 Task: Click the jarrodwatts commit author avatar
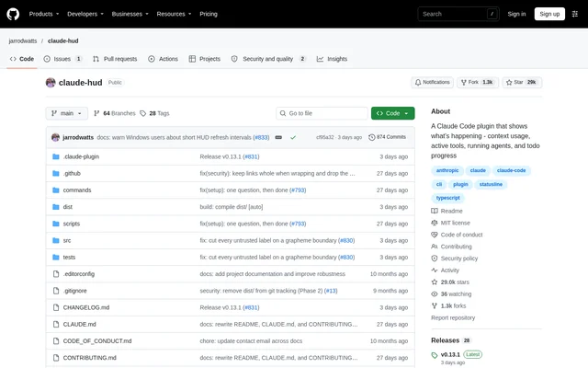click(55, 137)
